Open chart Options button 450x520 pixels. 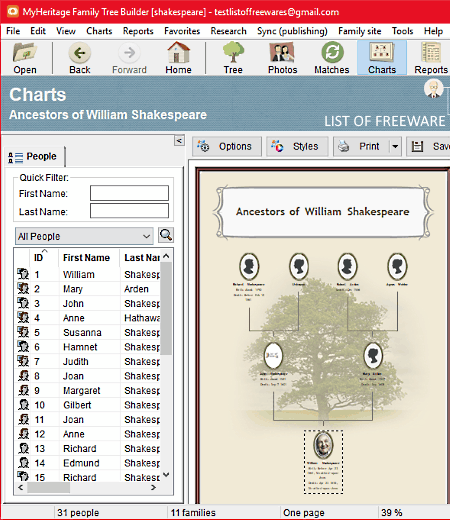(227, 146)
